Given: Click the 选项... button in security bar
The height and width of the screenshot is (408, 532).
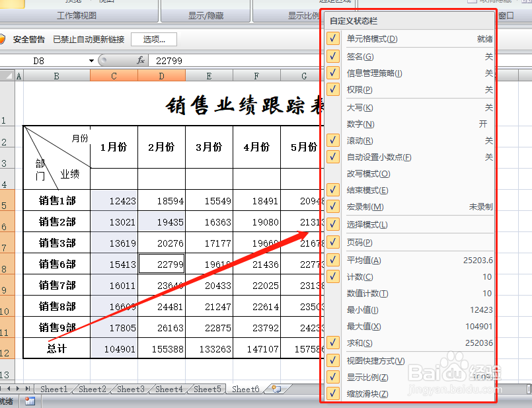Looking at the screenshot, I should [153, 38].
